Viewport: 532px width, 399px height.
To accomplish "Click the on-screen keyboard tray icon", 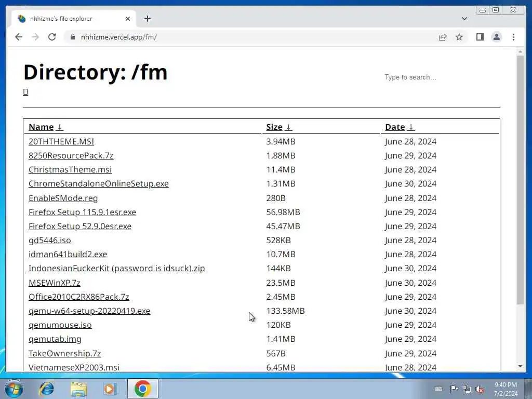I will (x=438, y=389).
